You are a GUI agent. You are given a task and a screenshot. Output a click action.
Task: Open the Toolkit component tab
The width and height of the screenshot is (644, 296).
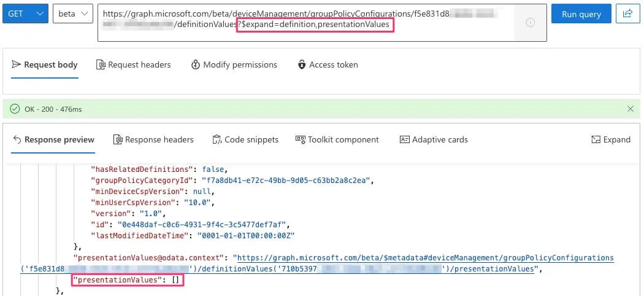[x=337, y=139]
